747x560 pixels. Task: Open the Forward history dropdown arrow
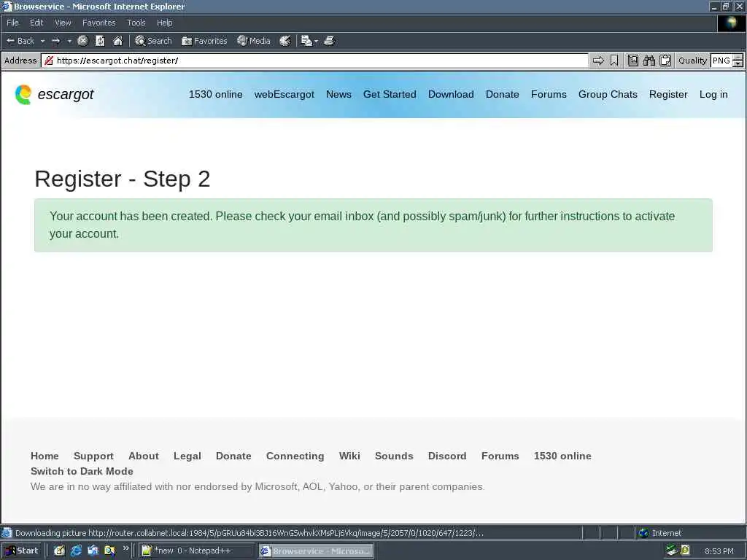click(x=69, y=41)
